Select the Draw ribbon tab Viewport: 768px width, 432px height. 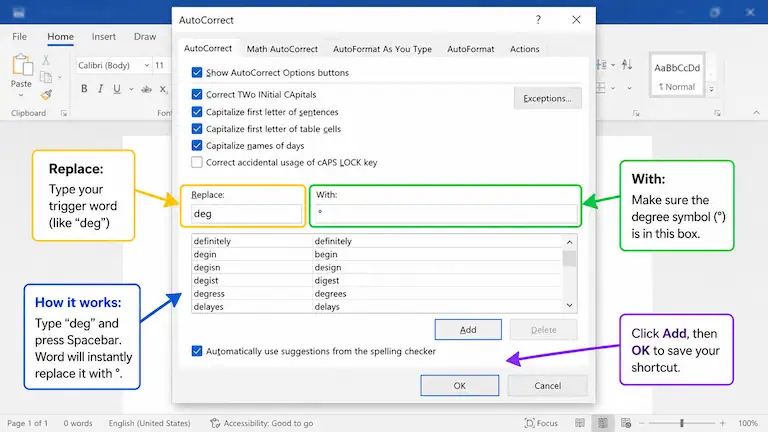[145, 37]
